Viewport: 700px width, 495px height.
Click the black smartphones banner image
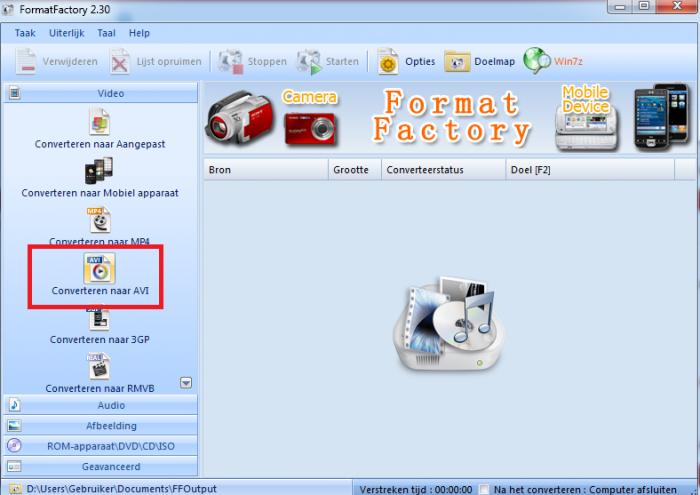[x=662, y=116]
